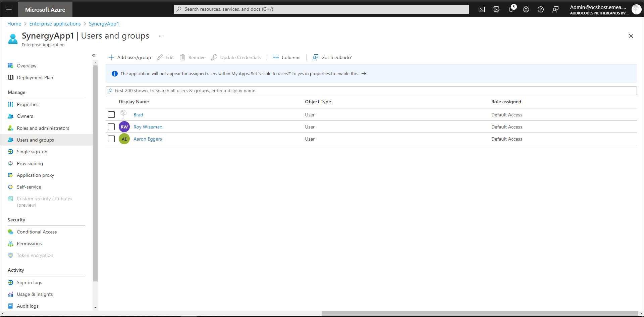
Task: Click the horizontal scrollbar at the bottom
Action: (x=480, y=314)
